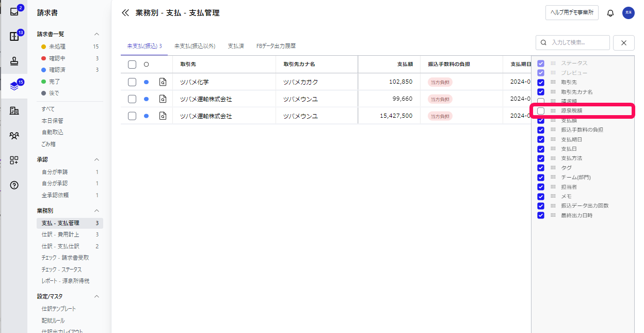This screenshot has height=333, width=644.
Task: Open 仕訳 - 支払仕訳 in sidebar
Action: pyautogui.click(x=70, y=246)
